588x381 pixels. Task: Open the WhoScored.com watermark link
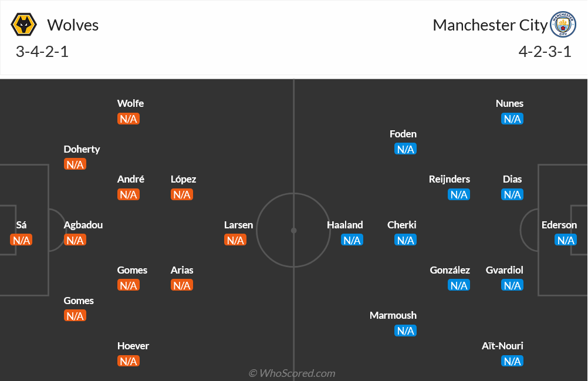tap(292, 373)
